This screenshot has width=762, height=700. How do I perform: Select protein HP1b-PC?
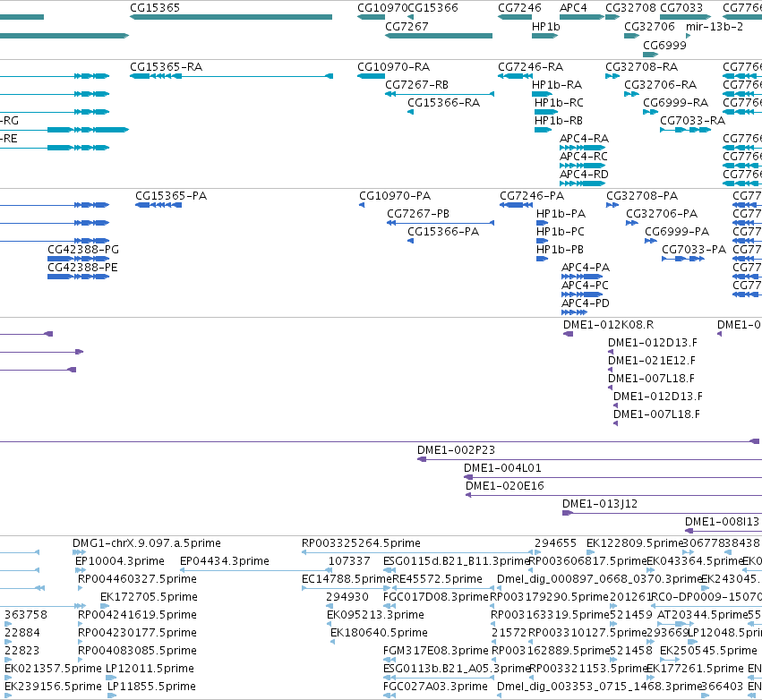561,232
